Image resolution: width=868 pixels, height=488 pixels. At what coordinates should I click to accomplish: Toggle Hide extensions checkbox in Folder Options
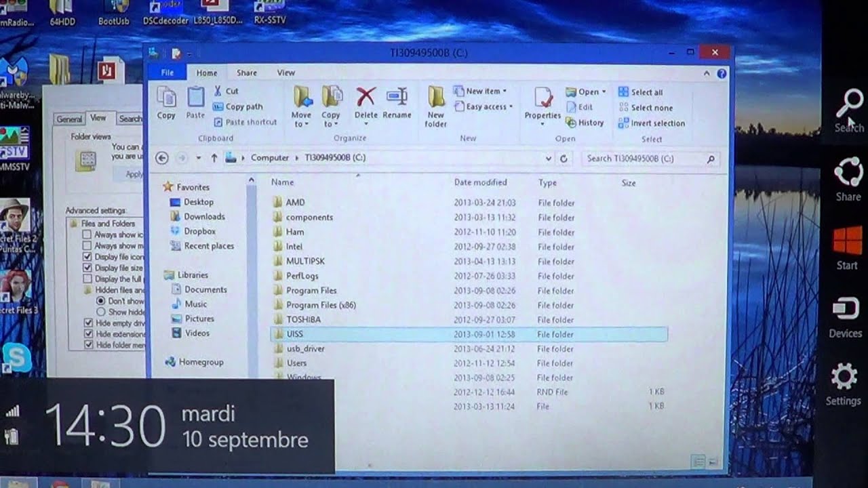pyautogui.click(x=87, y=334)
